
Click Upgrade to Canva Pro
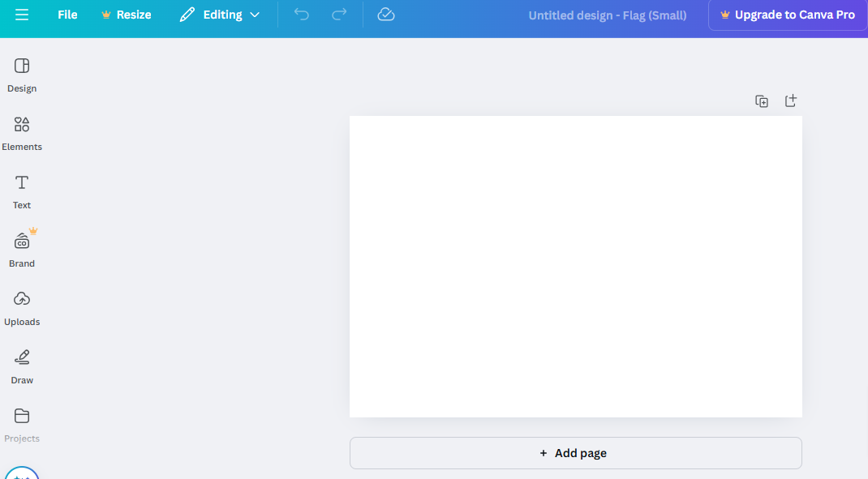pyautogui.click(x=787, y=15)
